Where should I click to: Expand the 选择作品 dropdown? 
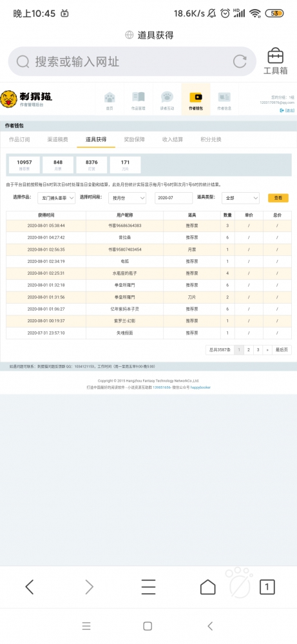[x=57, y=198]
